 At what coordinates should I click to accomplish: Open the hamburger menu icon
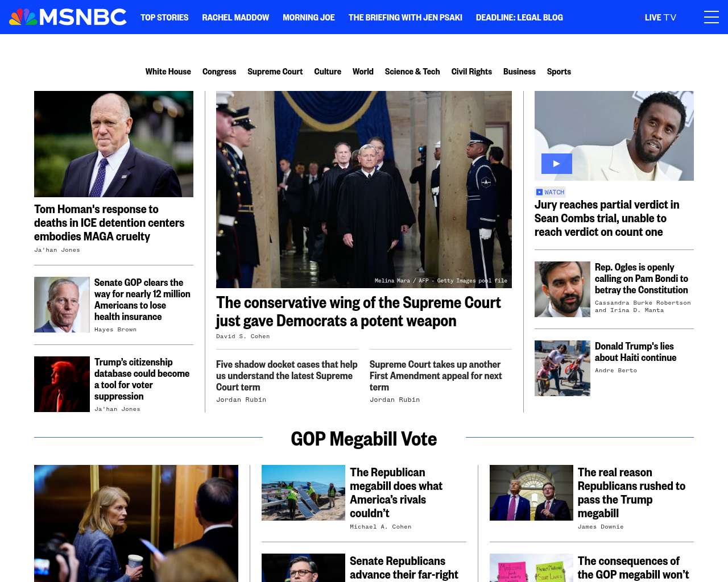[711, 17]
